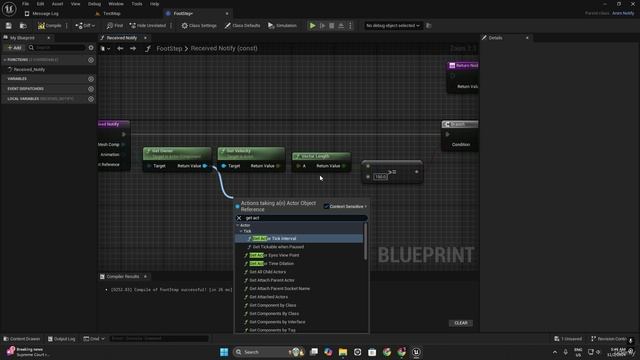Switch to the Message Log tab
The image size is (640, 360).
pos(45,13)
